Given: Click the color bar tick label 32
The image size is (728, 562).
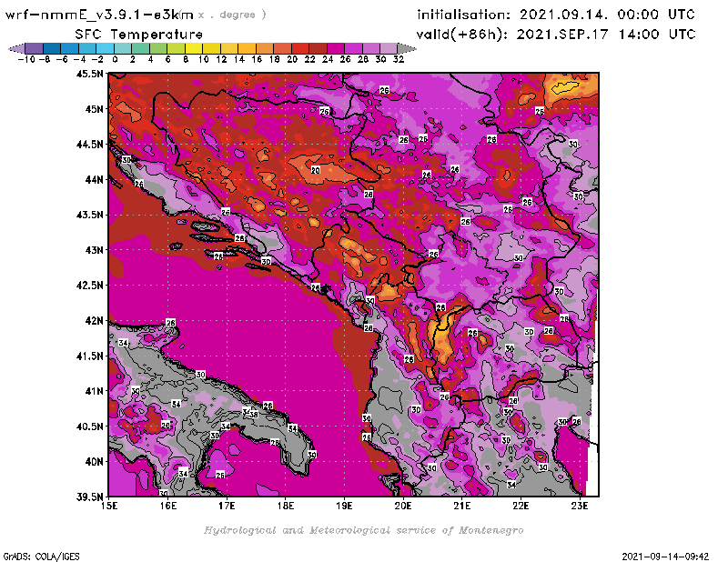Looking at the screenshot, I should [399, 59].
